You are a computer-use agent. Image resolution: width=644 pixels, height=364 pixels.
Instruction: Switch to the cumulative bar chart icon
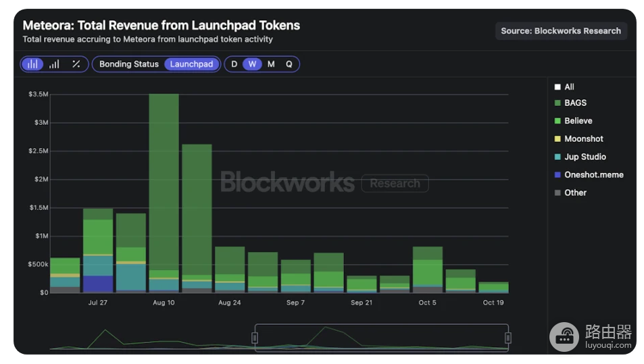[x=54, y=64]
